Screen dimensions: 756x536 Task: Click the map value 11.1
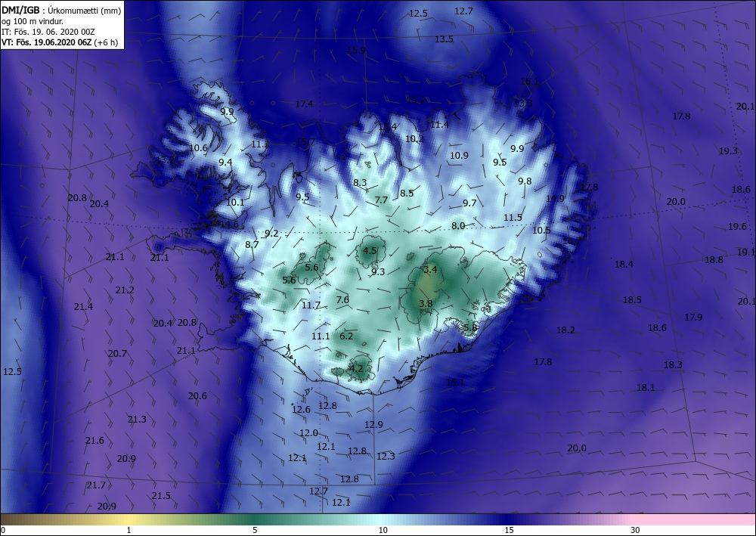click(x=321, y=336)
